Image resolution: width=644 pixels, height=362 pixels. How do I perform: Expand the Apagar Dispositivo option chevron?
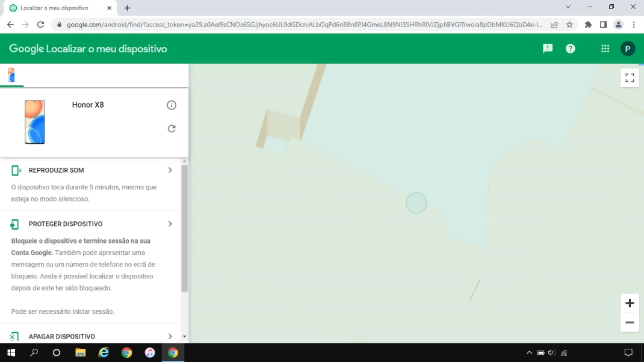(x=170, y=336)
